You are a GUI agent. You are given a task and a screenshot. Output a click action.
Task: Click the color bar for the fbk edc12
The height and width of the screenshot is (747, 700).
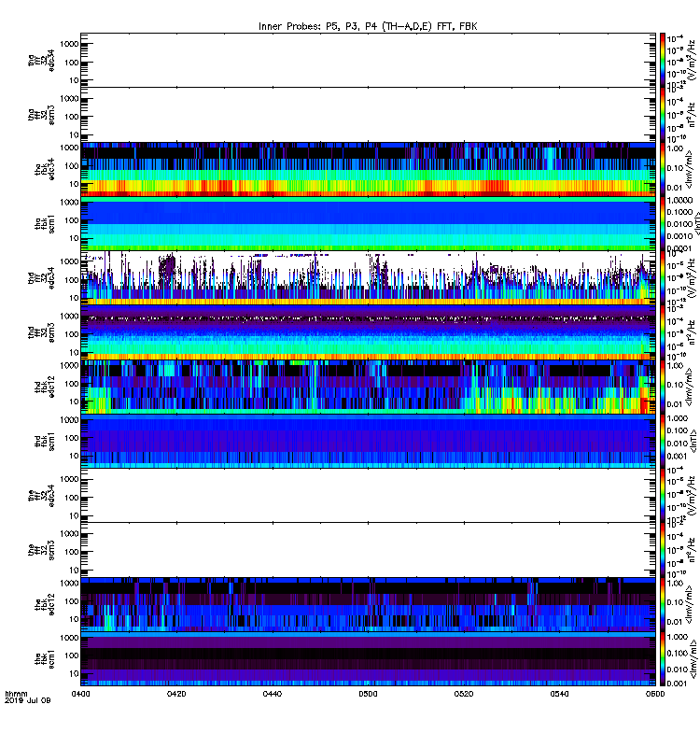tap(663, 604)
